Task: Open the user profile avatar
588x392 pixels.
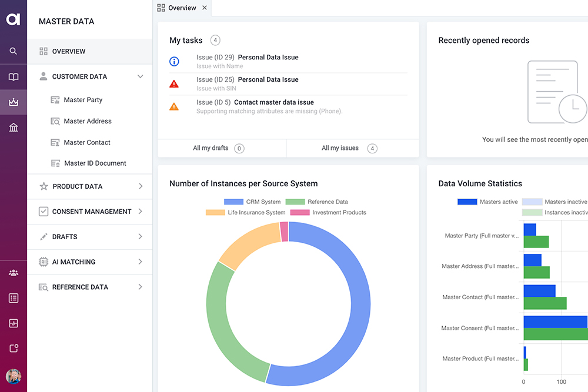Action: pos(13,376)
